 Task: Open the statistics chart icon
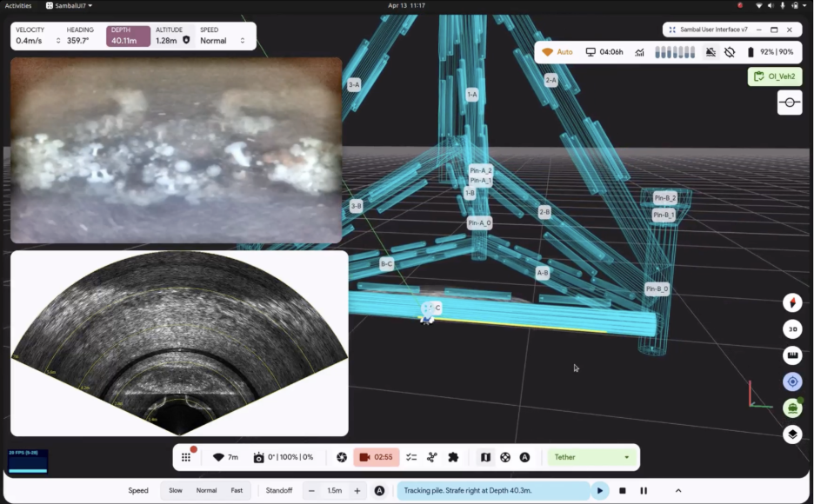(639, 52)
